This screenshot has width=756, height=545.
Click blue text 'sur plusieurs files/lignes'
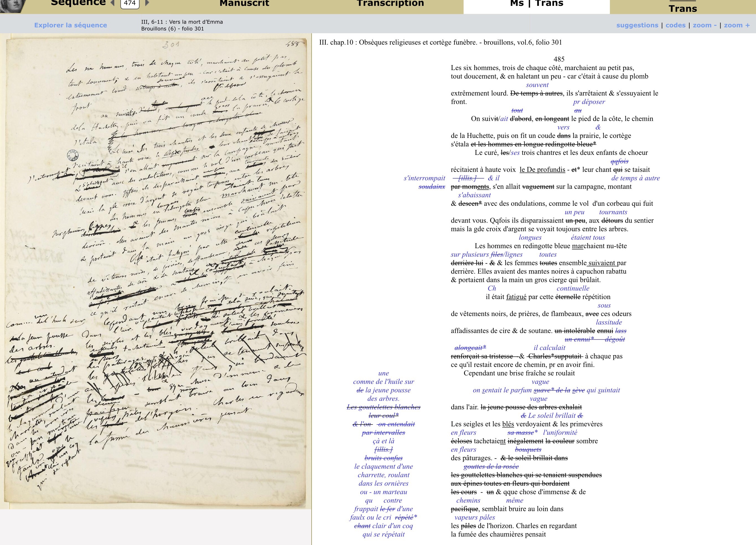point(486,254)
